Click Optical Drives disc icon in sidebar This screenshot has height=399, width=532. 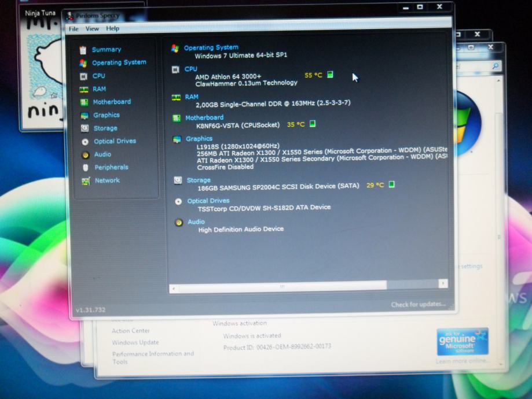85,142
